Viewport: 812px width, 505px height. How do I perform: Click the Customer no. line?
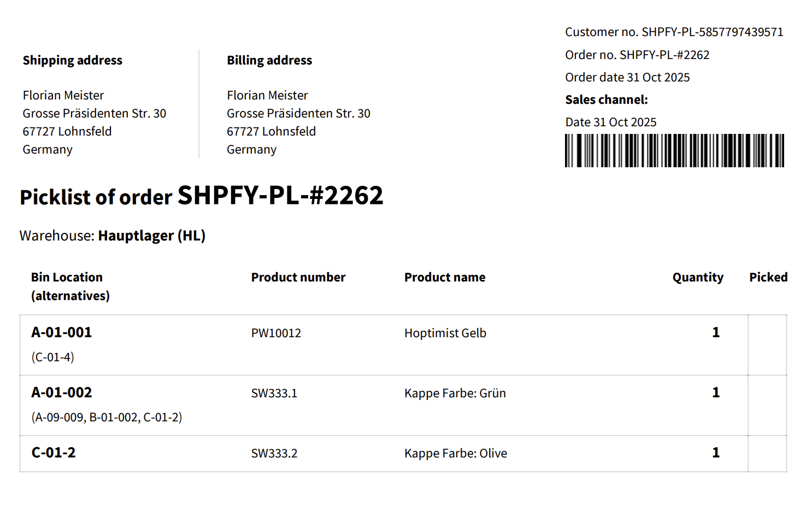(x=674, y=32)
